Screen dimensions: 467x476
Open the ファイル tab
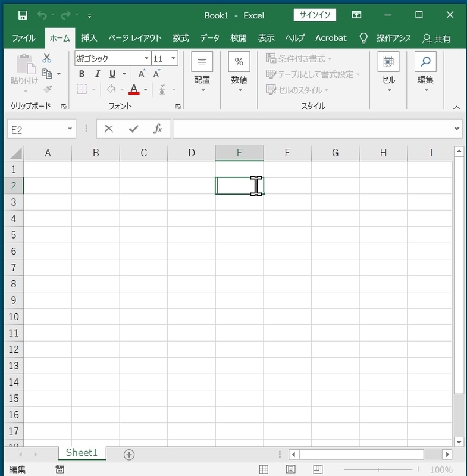[x=24, y=38]
